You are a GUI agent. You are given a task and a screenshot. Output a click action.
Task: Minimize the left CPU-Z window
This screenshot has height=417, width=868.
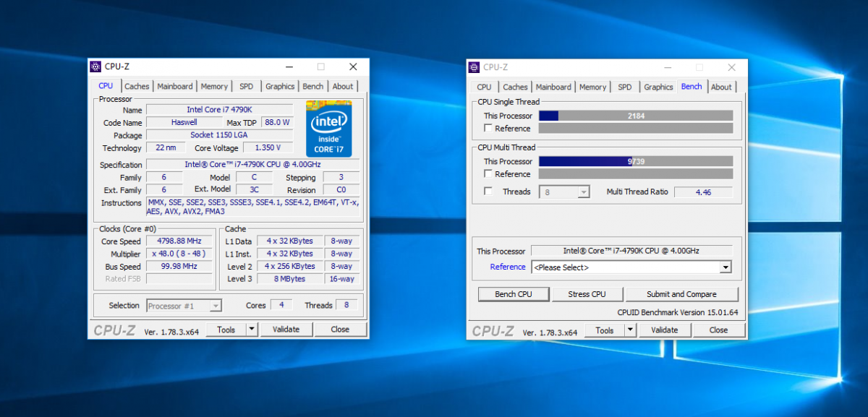coord(289,66)
